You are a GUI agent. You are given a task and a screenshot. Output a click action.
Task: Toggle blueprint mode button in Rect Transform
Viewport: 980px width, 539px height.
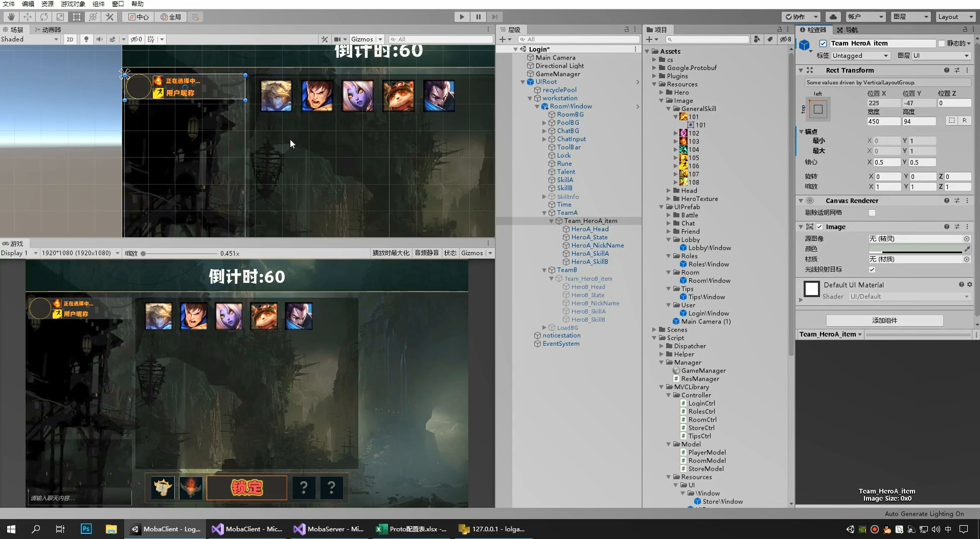pos(951,121)
